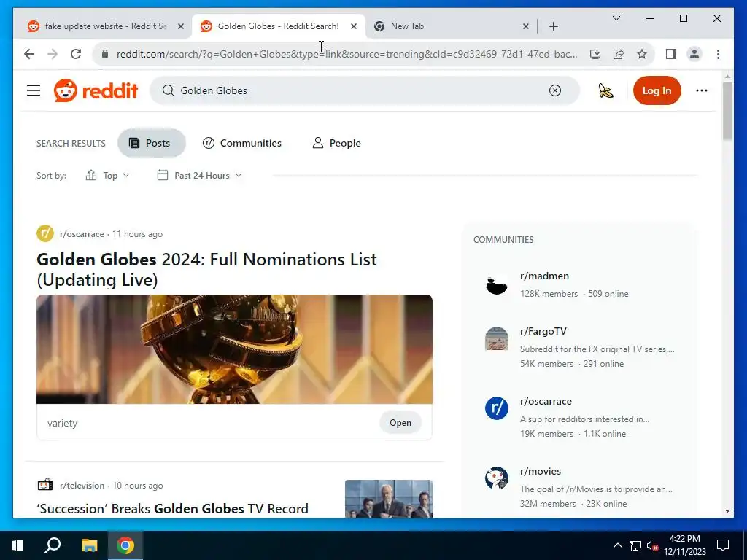Viewport: 747px width, 560px height.
Task: Open 'Succession' Breaks Golden Globes TV Record post
Action: click(x=172, y=508)
